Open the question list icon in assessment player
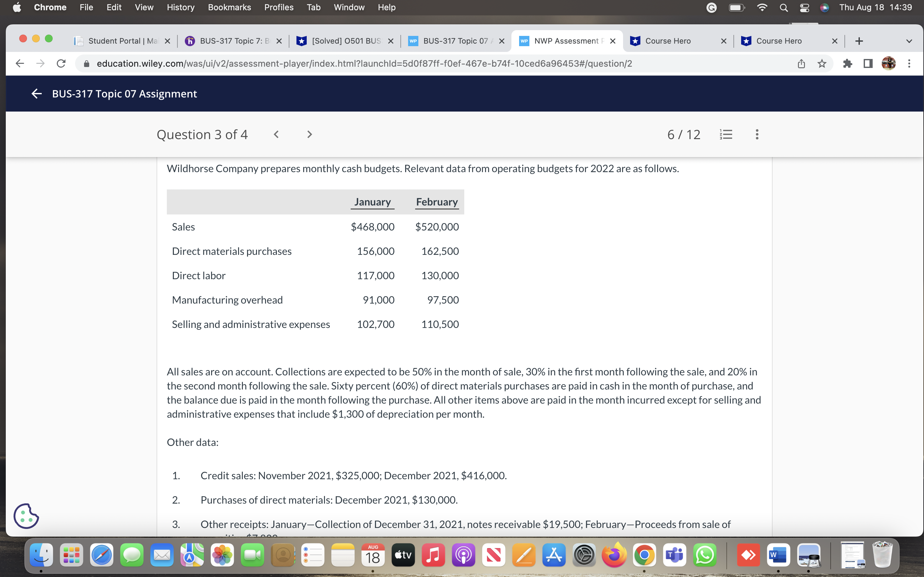This screenshot has width=924, height=577. (725, 134)
